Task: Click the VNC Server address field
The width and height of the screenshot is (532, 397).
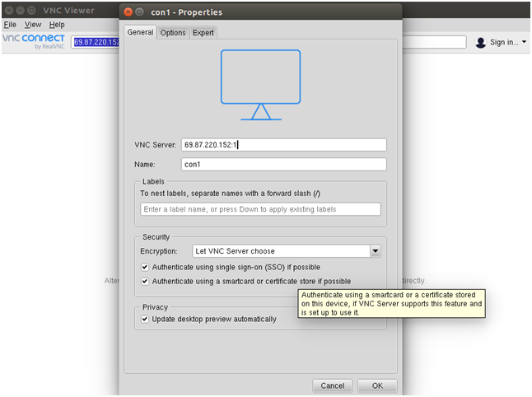Action: point(283,145)
